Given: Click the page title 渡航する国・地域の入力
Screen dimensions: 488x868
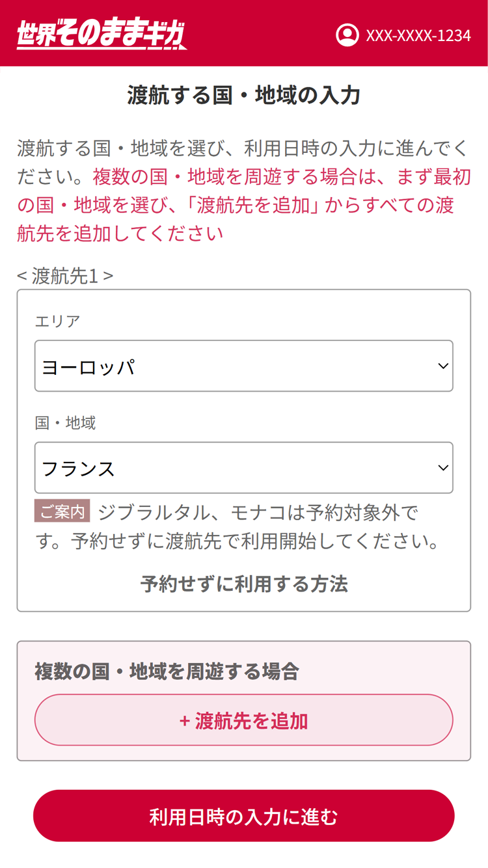Looking at the screenshot, I should tap(244, 94).
